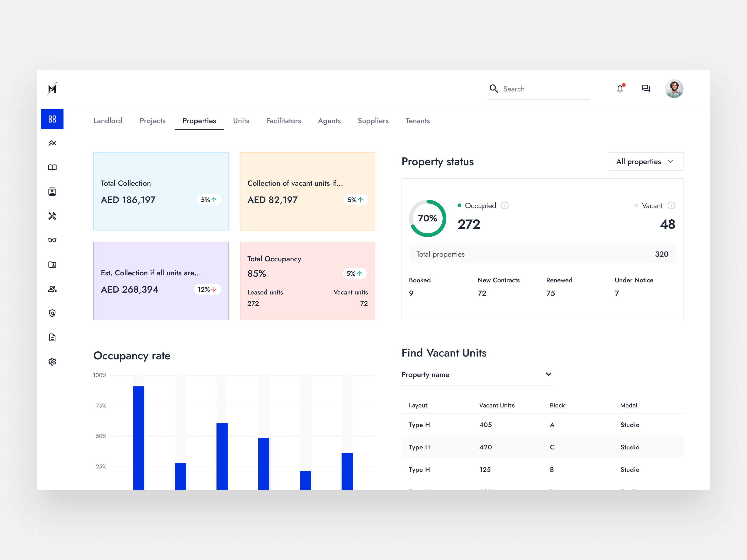Click the Occupied info icon
This screenshot has width=747, height=560.
coord(504,206)
